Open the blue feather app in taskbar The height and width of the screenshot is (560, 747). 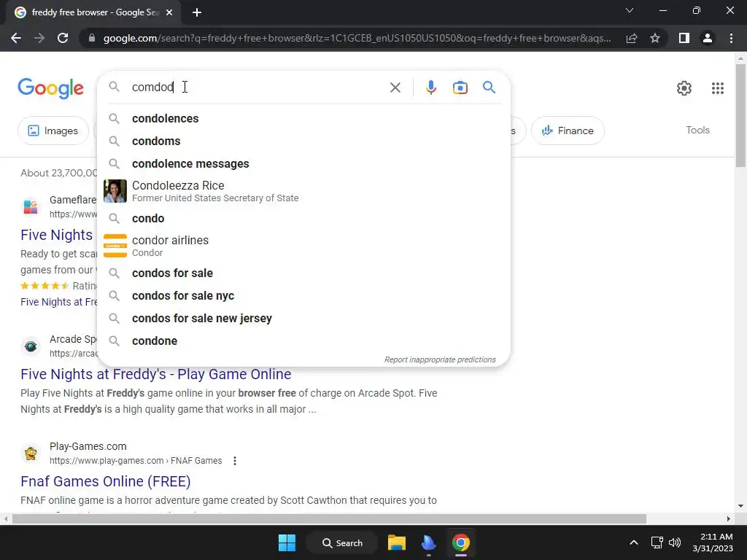click(429, 542)
